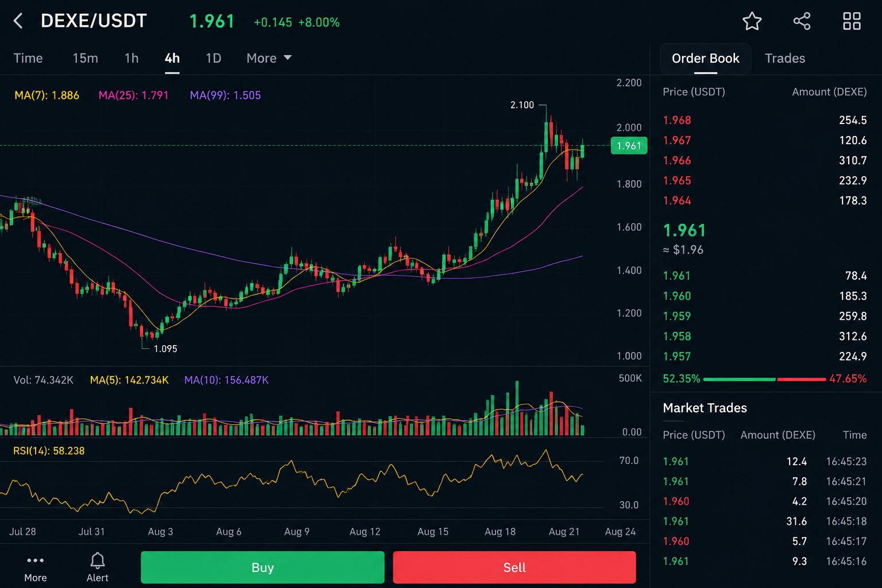Viewport: 882px width, 588px height.
Task: Expand the More timeframe dropdown
Action: coord(269,58)
